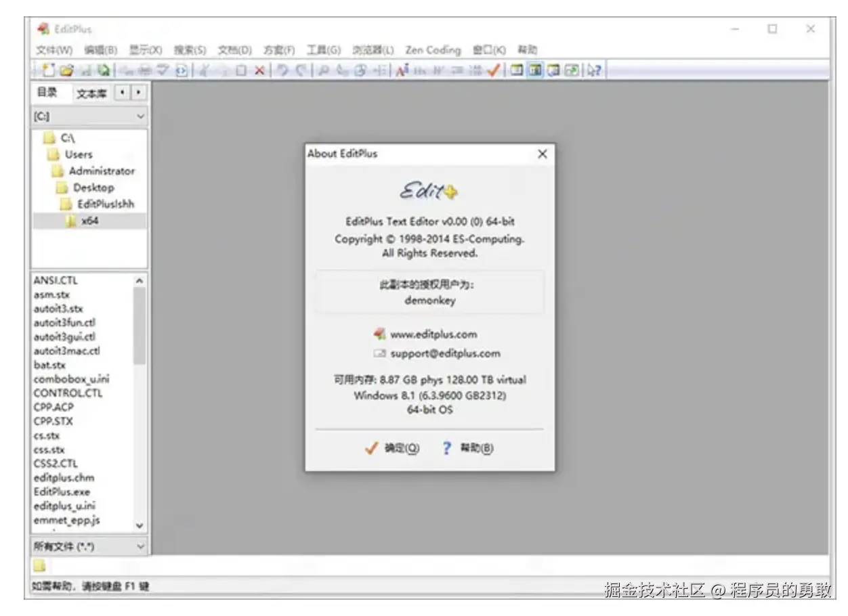Select the Administrator folder in tree
Image resolution: width=848 pixels, height=616 pixels.
click(x=94, y=171)
